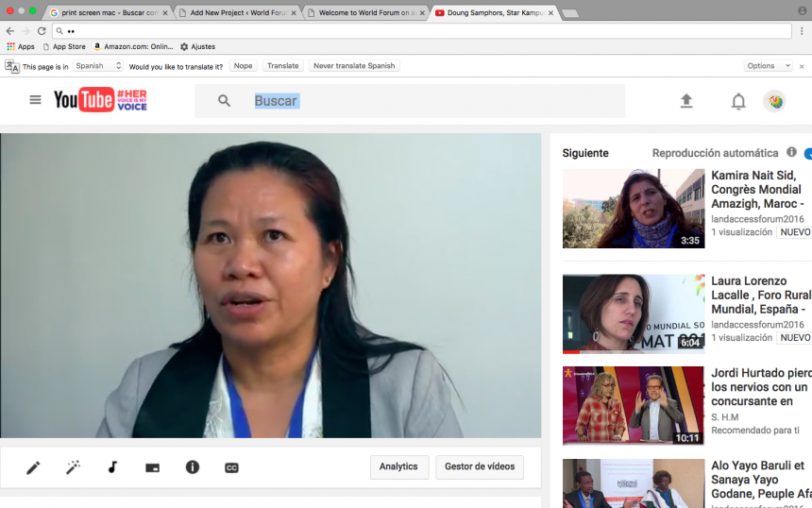Click the upload video arrow icon
The height and width of the screenshot is (508, 812).
686,101
